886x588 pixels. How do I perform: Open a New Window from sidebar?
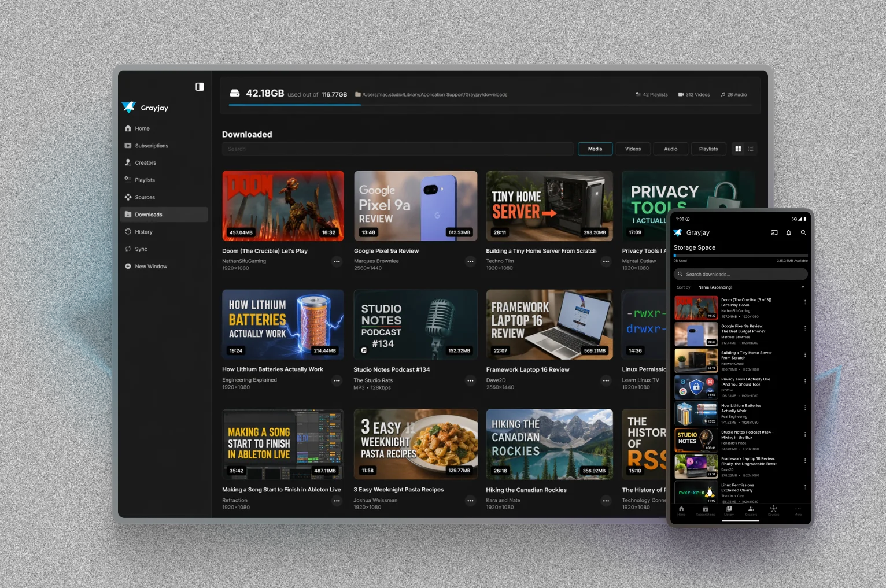click(150, 267)
